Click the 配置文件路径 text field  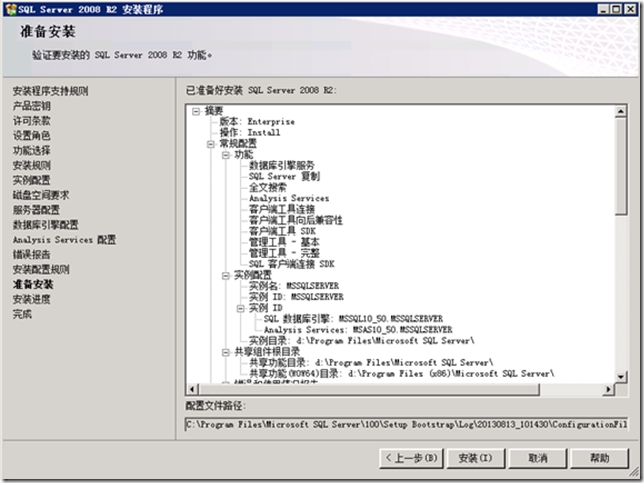[x=406, y=424]
